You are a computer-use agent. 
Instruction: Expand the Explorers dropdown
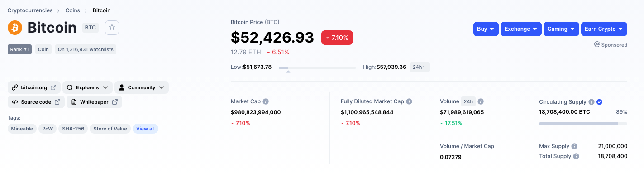(x=87, y=87)
